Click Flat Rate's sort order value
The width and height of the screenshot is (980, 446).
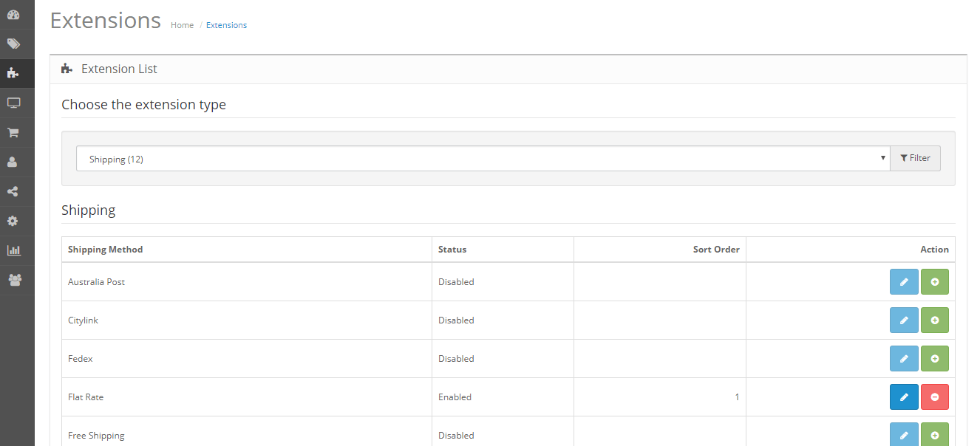click(x=737, y=397)
